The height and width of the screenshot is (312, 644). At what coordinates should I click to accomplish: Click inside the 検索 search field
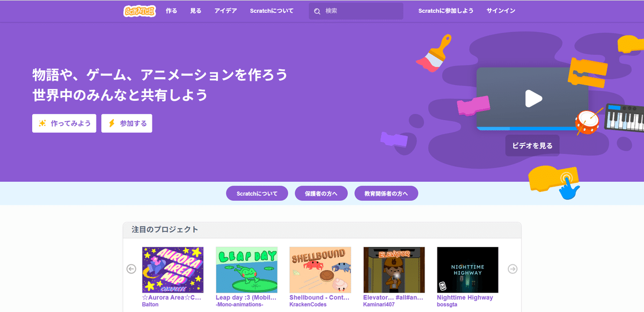[x=354, y=10]
